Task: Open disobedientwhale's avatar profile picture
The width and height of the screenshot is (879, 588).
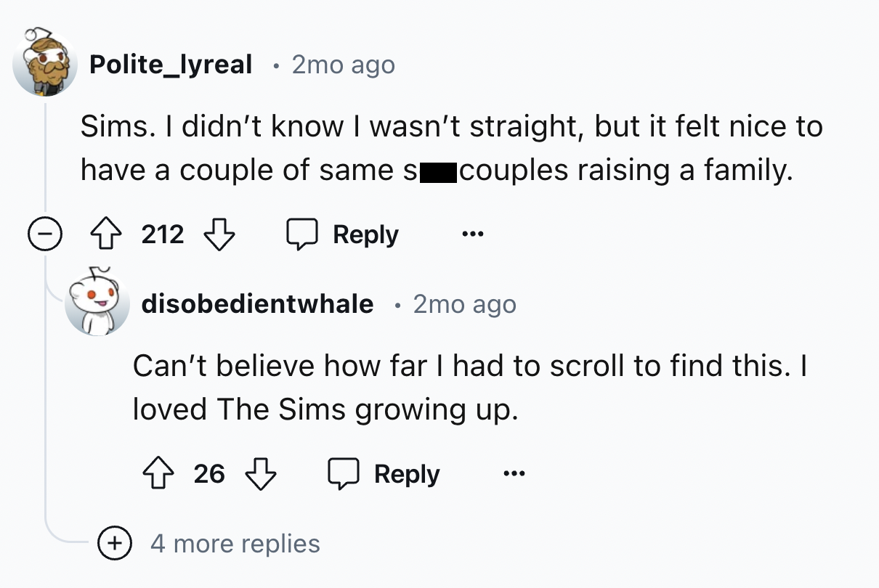Action: pyautogui.click(x=96, y=303)
